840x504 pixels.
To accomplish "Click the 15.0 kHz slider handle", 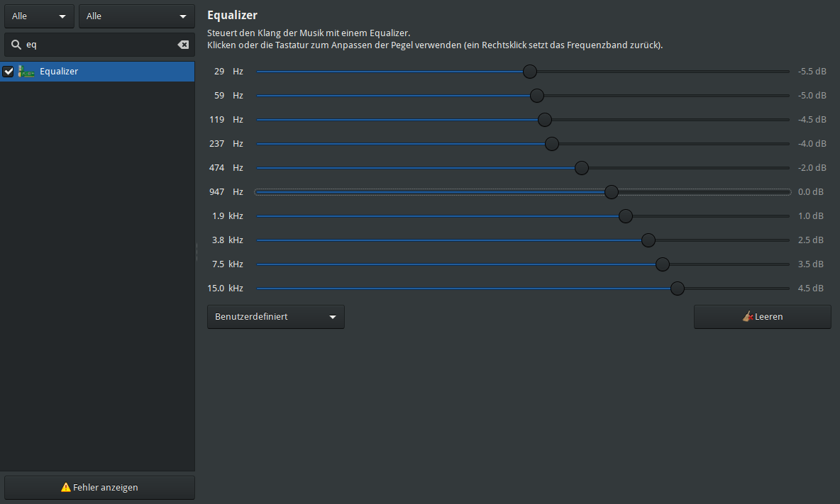I will (677, 289).
